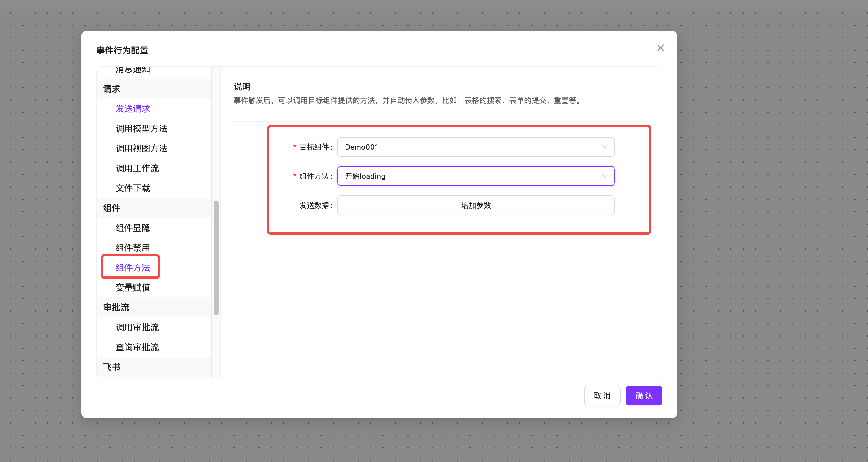Select 变量赋值 in the sidebar
The height and width of the screenshot is (462, 868).
pos(133,287)
